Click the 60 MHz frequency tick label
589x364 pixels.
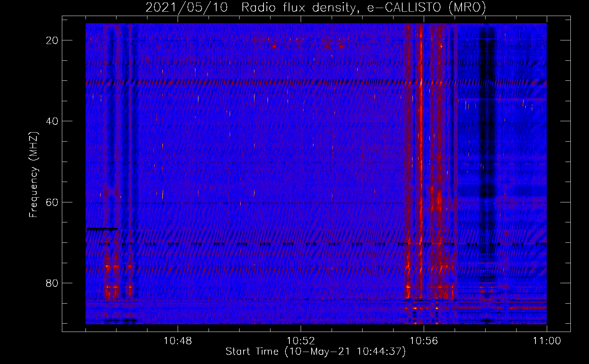pyautogui.click(x=52, y=202)
